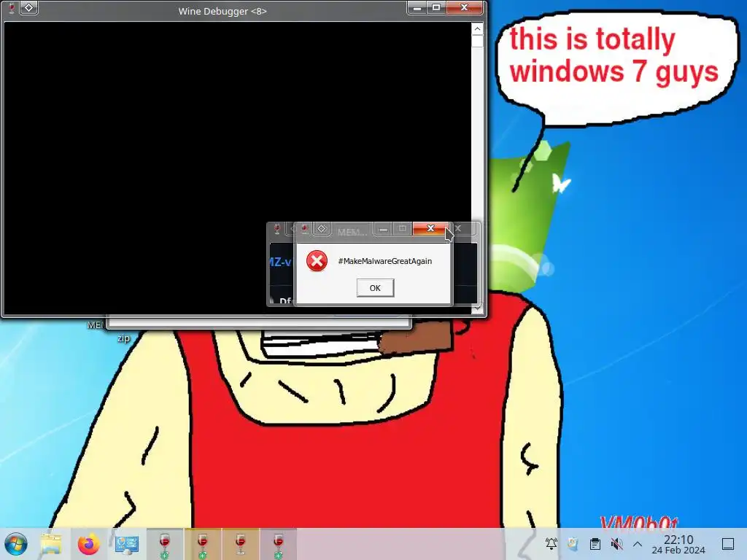Viewport: 747px width, 560px height.
Task: Click the Wine Debugger scrollbar up arrow
Action: (477, 29)
